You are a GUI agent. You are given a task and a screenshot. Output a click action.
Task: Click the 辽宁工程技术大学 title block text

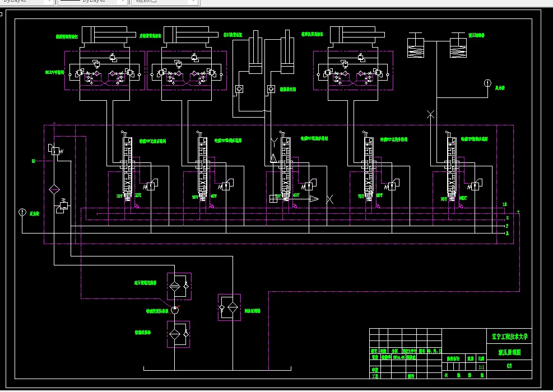510,337
